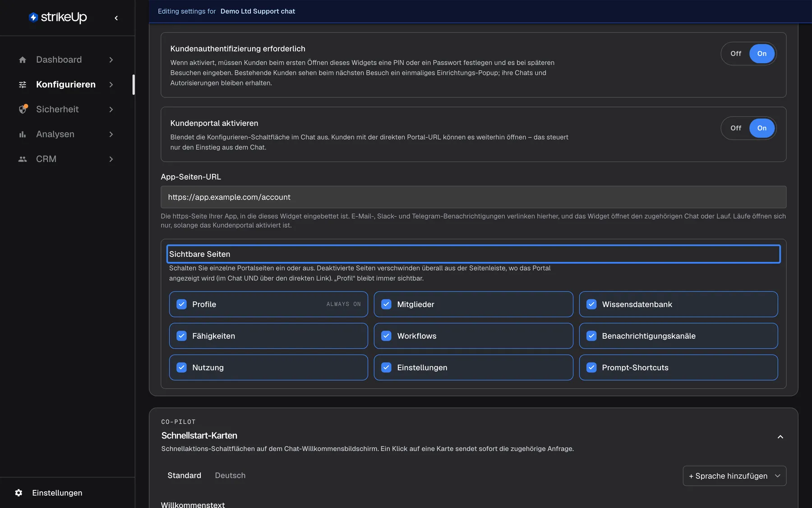Click into the App-Seiten-URL field
This screenshot has width=812, height=508.
click(473, 197)
